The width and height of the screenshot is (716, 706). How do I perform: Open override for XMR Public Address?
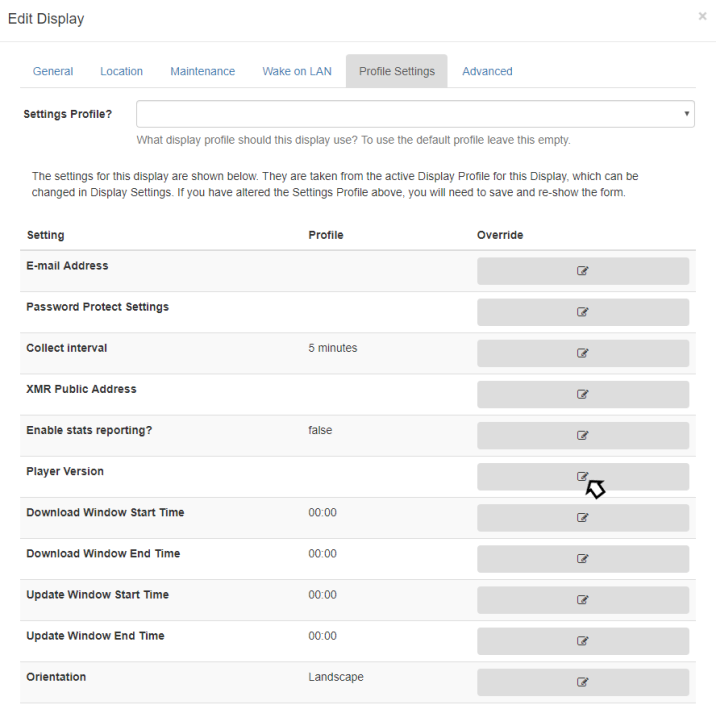click(x=582, y=394)
